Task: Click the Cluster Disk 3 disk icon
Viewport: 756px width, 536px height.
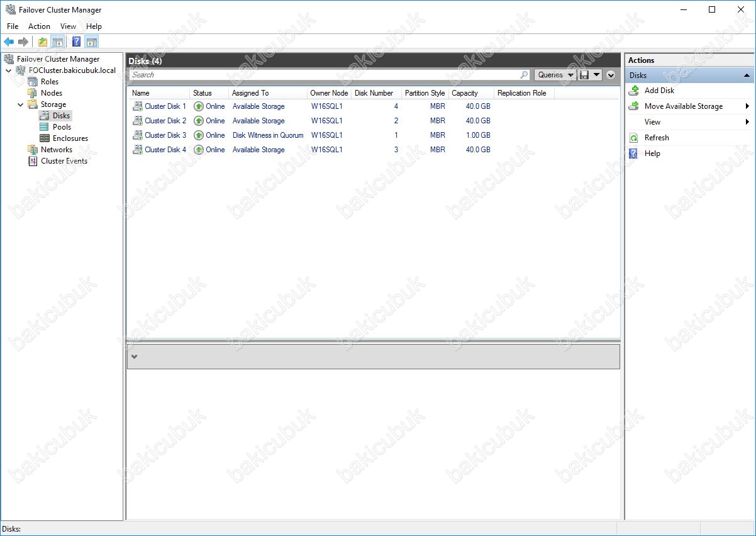Action: 138,135
